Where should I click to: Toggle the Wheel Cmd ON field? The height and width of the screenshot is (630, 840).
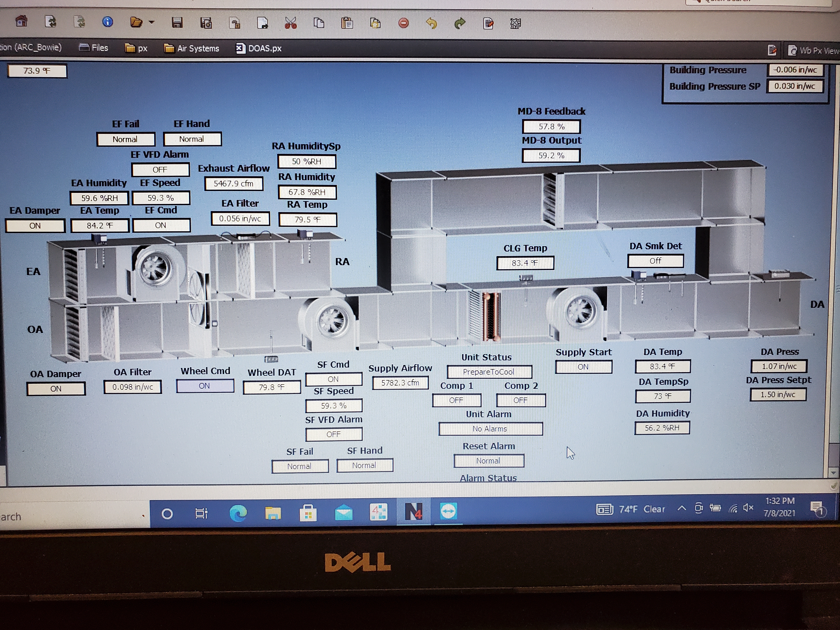click(x=205, y=386)
